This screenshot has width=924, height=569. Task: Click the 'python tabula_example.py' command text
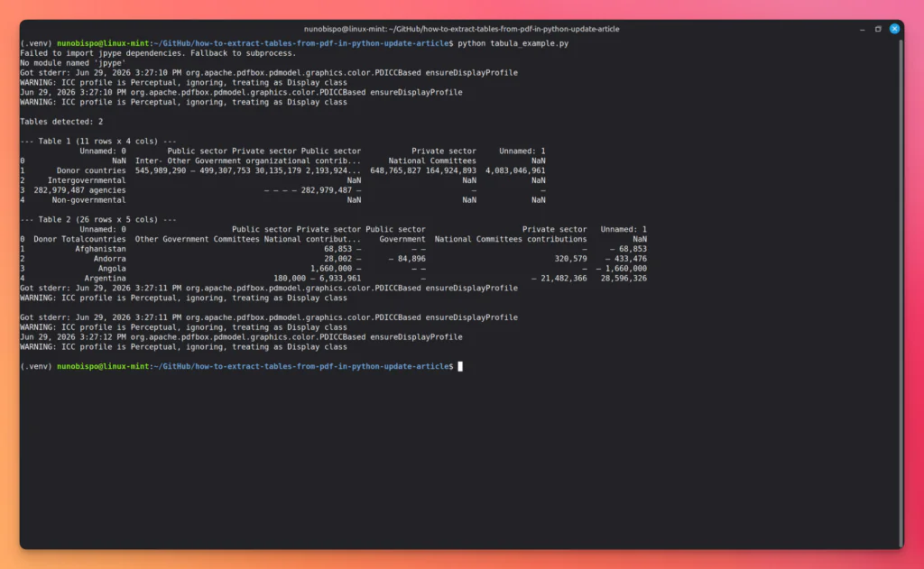tap(513, 43)
